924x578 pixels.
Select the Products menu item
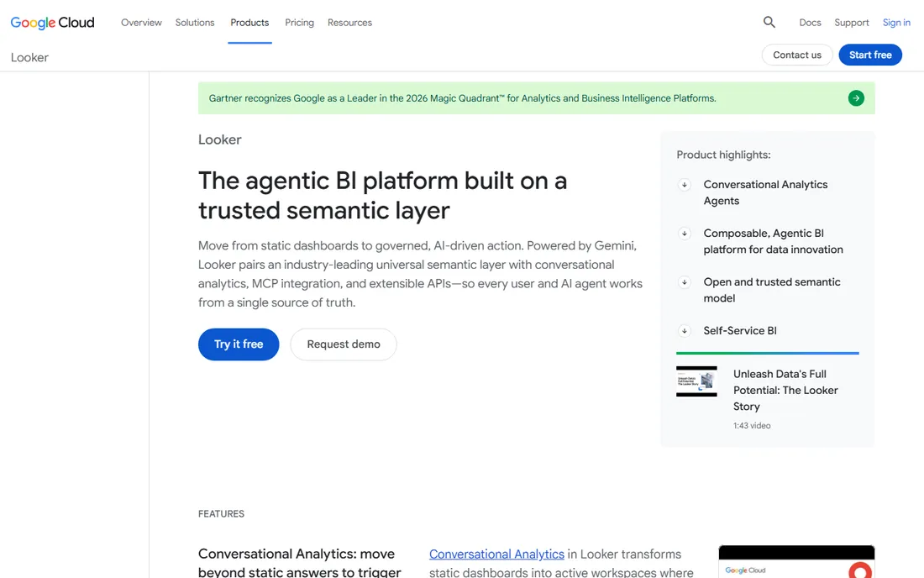249,23
